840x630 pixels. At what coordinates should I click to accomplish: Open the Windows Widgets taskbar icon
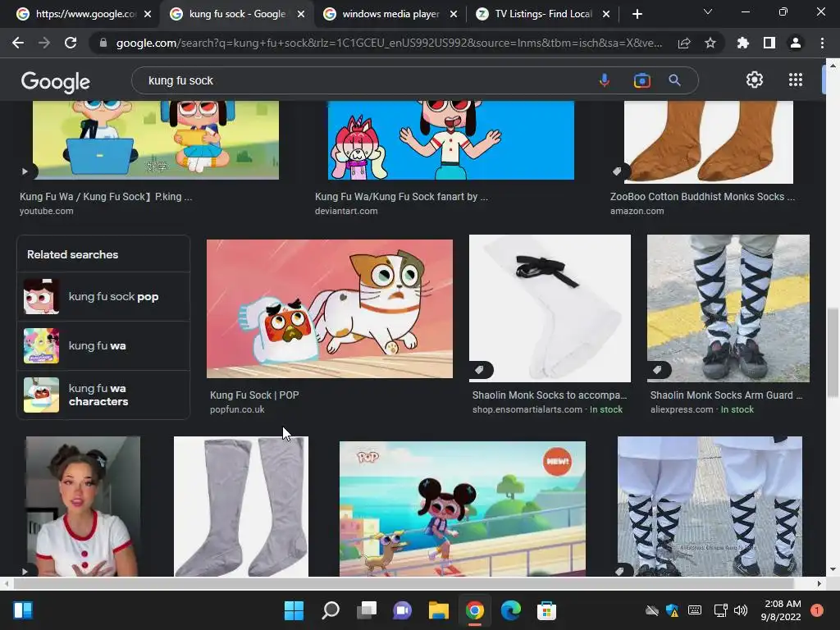pos(23,610)
